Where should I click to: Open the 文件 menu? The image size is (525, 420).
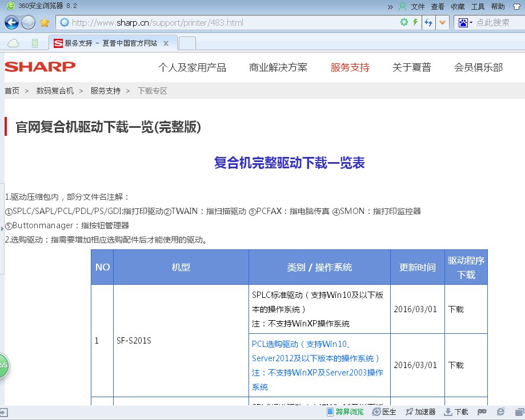click(418, 7)
